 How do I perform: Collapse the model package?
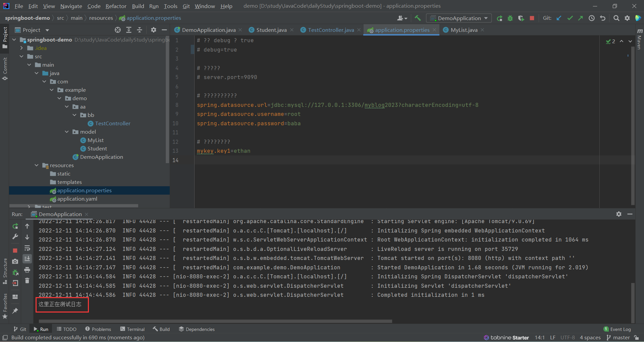pyautogui.click(x=67, y=132)
